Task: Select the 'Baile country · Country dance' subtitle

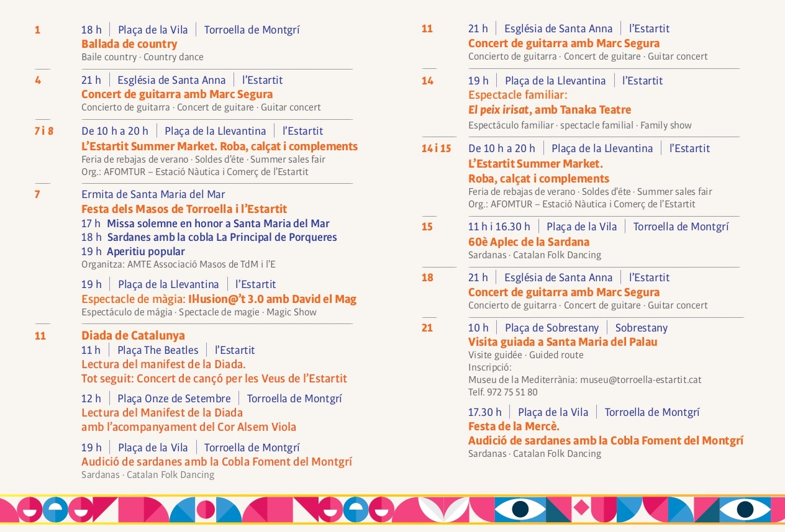Action: coord(142,57)
